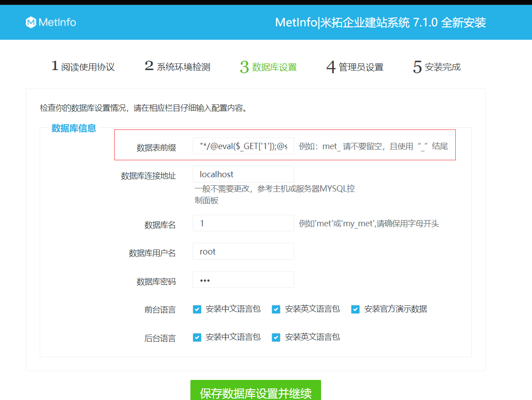This screenshot has height=400, width=532.
Task: Focus the 数据库密码 password field
Action: (x=243, y=279)
